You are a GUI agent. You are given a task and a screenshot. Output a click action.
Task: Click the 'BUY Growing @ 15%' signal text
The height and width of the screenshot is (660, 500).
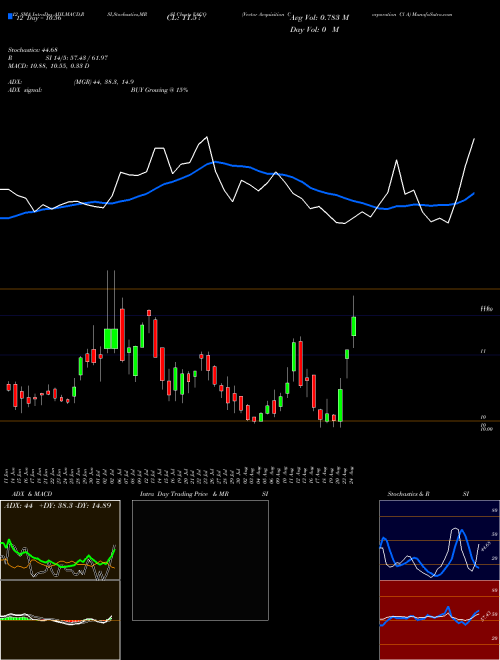[x=159, y=90]
